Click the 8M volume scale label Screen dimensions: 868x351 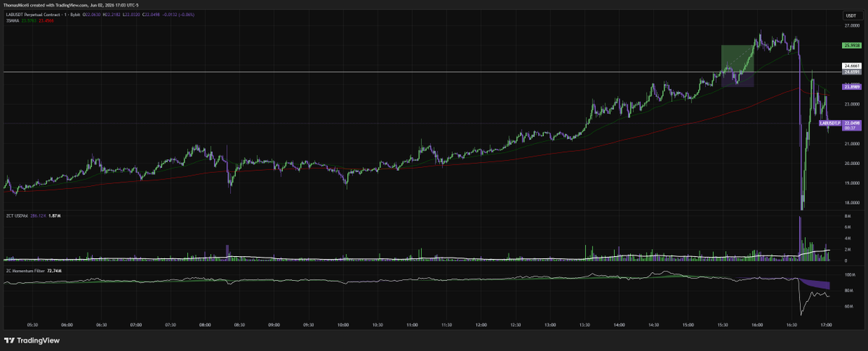click(846, 216)
